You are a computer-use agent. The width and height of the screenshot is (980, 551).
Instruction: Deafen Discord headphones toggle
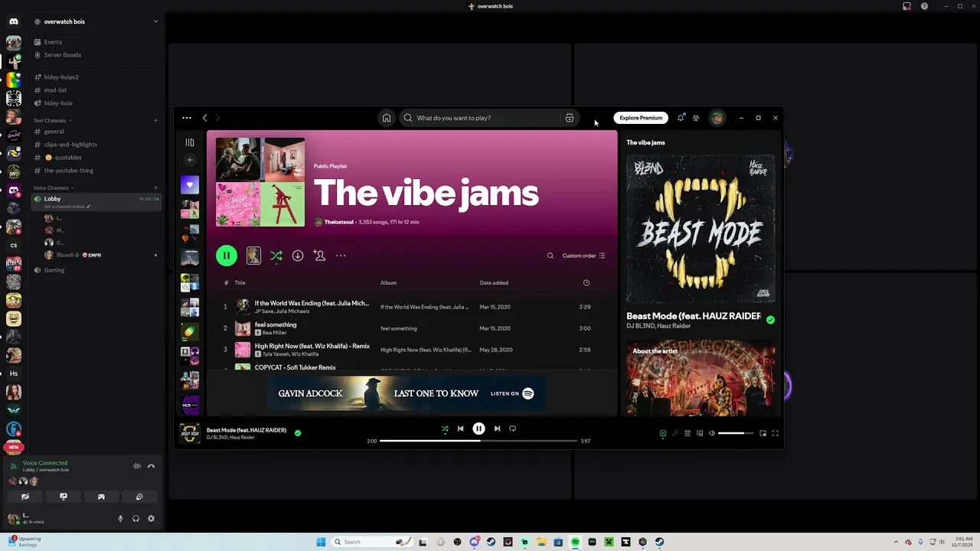(136, 518)
